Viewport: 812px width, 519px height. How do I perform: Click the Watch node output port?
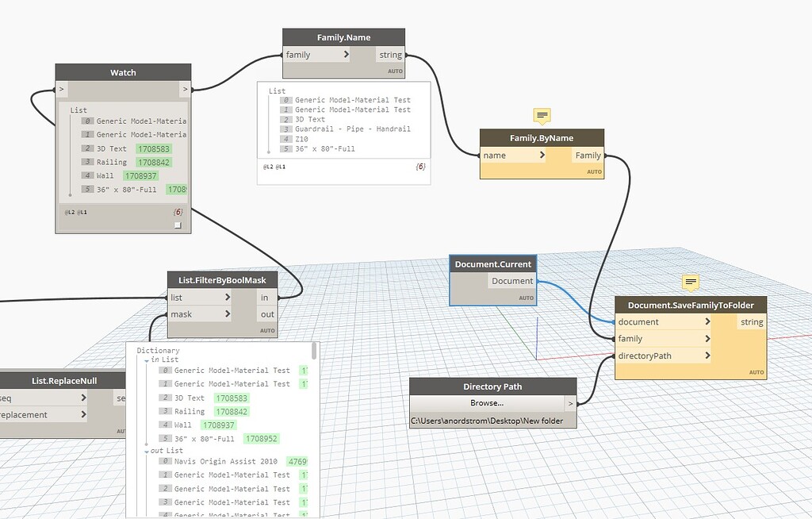click(184, 89)
